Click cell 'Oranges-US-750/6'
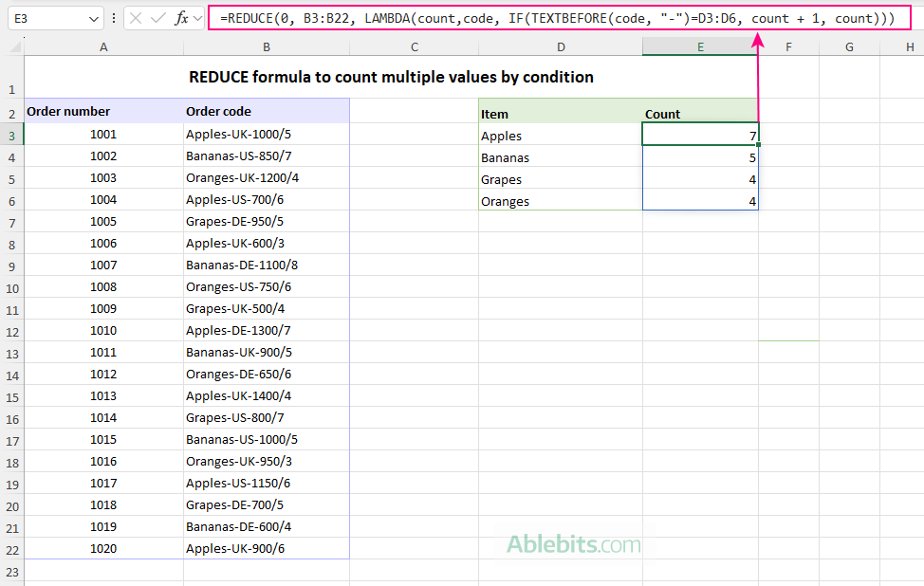The width and height of the screenshot is (924, 586). pos(267,286)
